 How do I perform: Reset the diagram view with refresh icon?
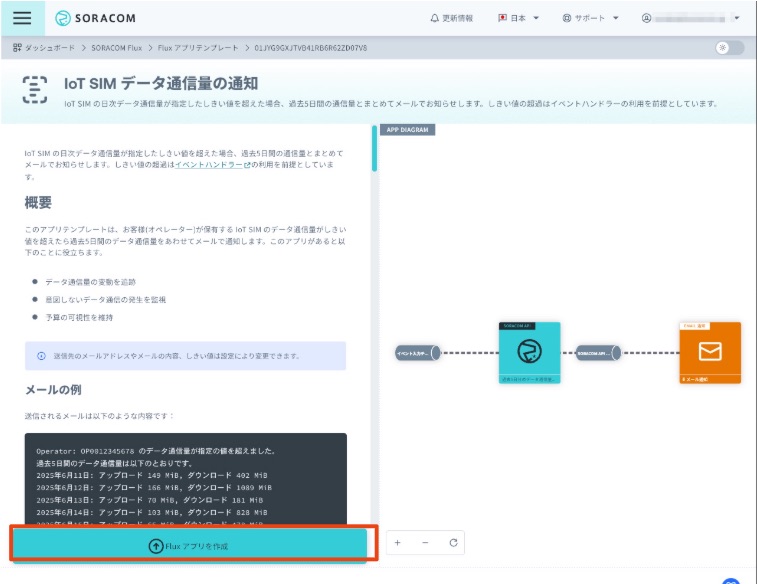point(453,543)
